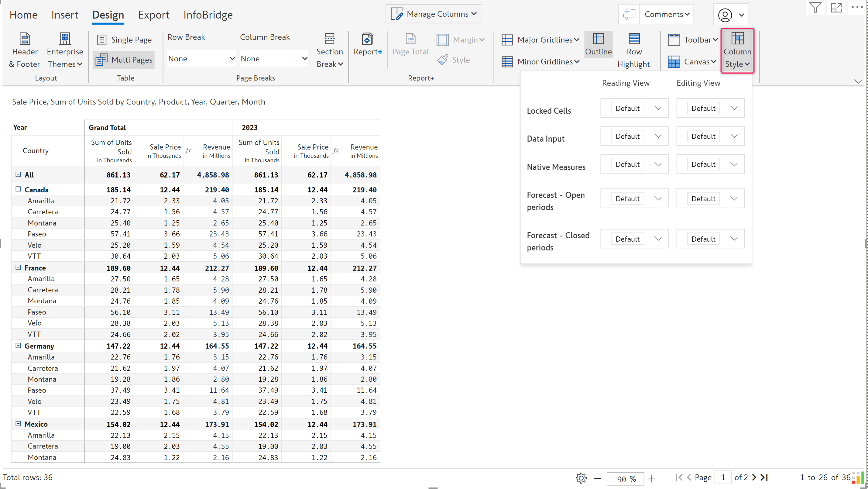Click the settings gear in status bar
Viewport: 868px width, 489px height.
pos(581,478)
